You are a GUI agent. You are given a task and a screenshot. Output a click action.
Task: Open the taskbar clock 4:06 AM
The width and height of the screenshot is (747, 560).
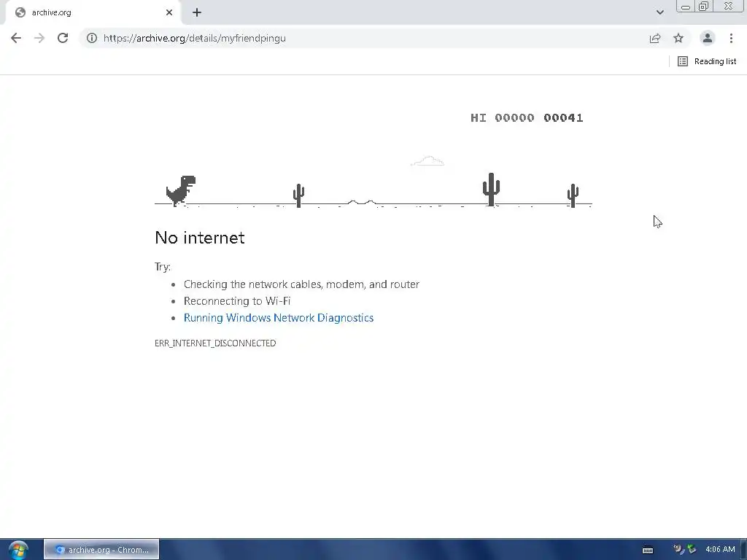click(x=720, y=550)
